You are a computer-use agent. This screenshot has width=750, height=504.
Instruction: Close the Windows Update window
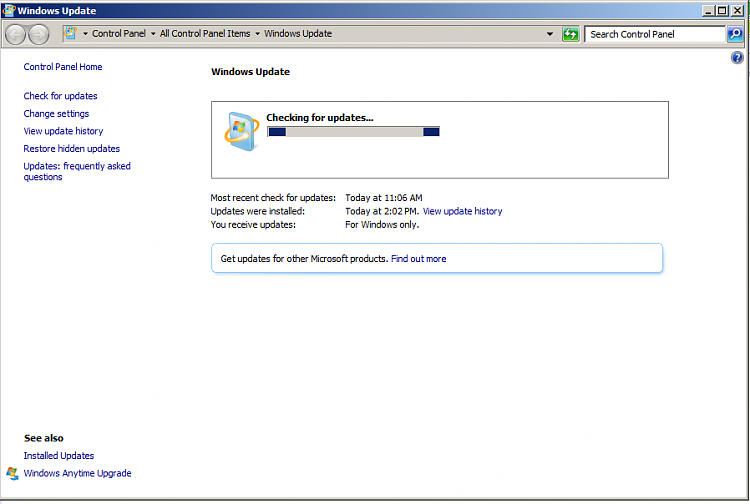coord(737,11)
